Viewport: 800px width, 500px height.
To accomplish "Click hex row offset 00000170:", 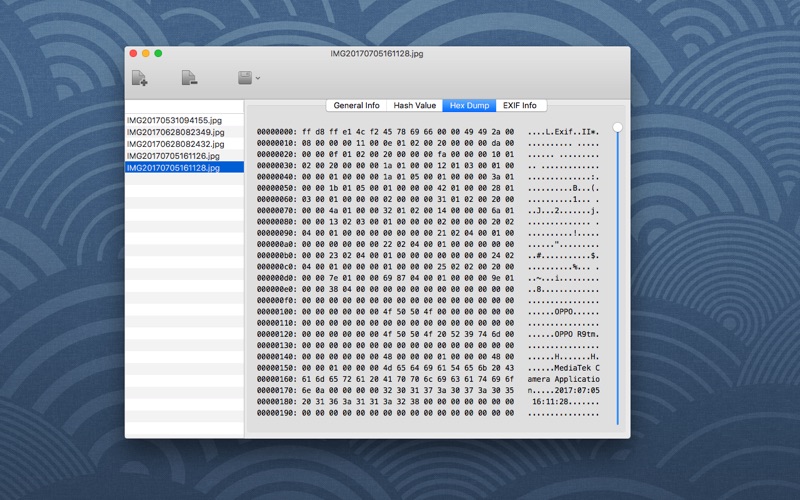I will point(277,390).
